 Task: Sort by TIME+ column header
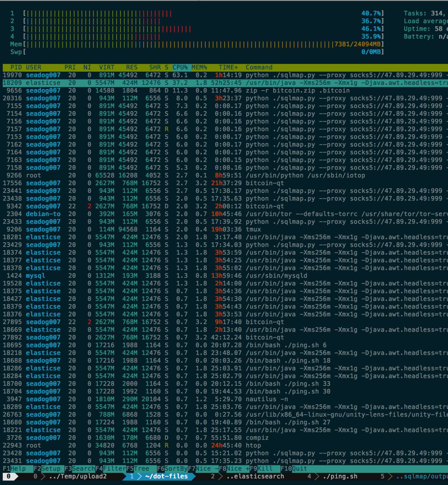228,67
